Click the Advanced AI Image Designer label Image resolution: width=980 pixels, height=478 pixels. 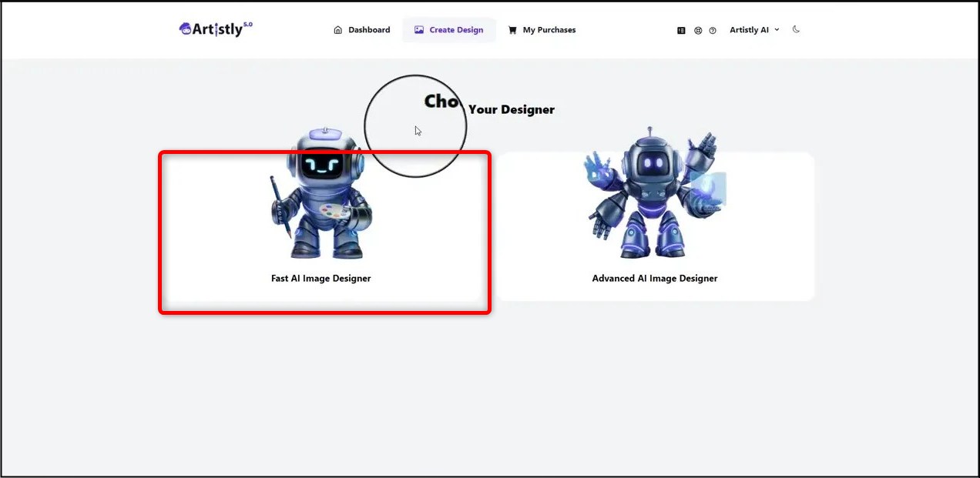click(654, 278)
